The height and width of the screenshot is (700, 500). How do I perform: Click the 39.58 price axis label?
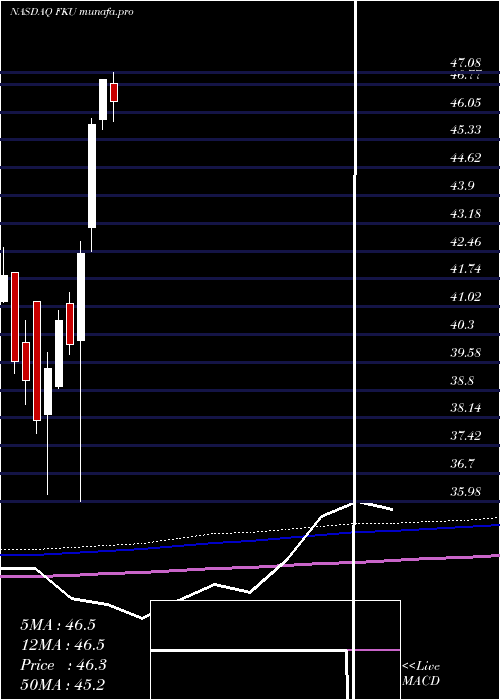tap(466, 353)
